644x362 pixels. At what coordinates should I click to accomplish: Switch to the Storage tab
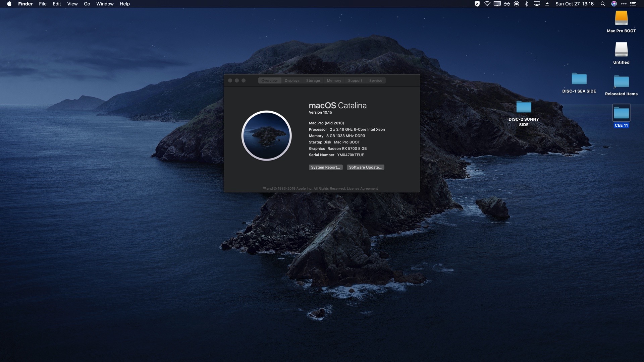(x=313, y=80)
